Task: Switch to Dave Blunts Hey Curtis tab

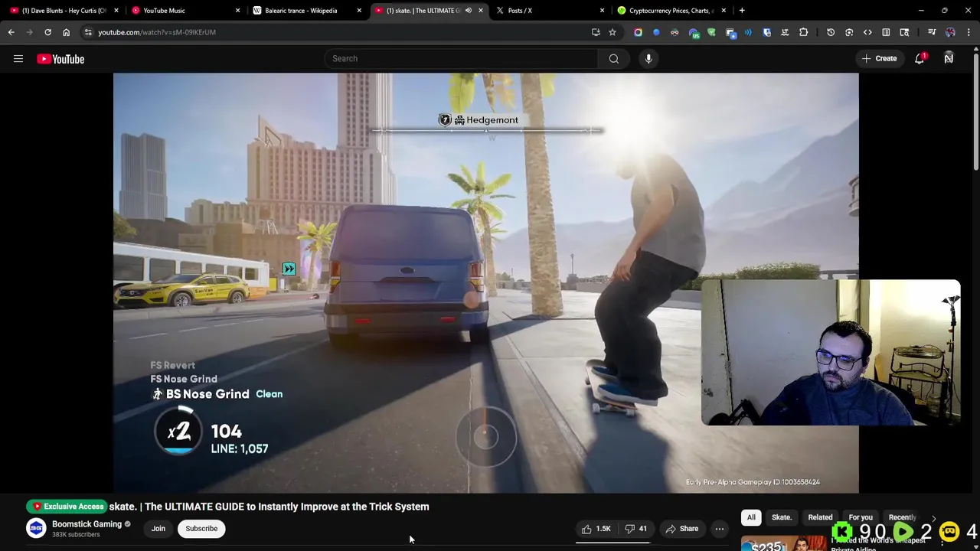Action: point(64,11)
